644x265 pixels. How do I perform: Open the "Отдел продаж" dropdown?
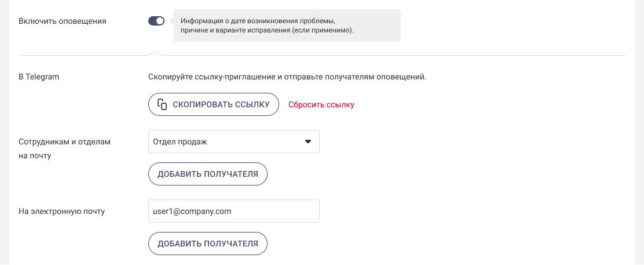[233, 141]
